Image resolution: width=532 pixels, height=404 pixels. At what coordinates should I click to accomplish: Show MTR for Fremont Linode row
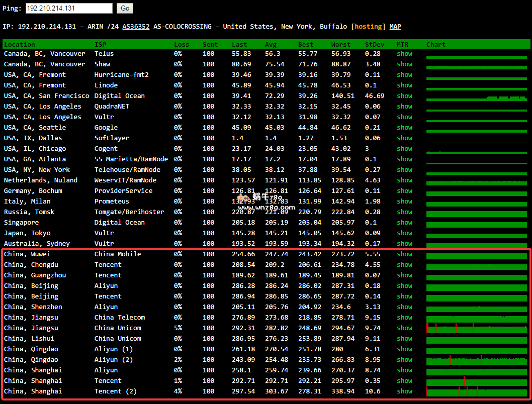[404, 85]
